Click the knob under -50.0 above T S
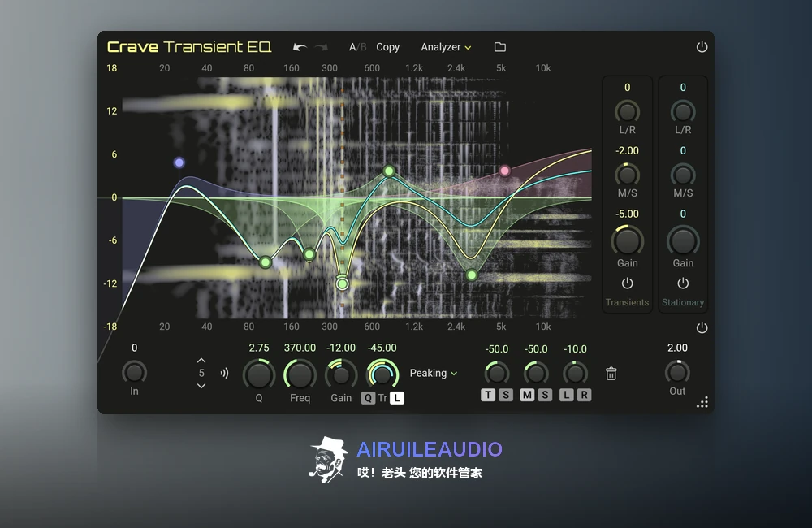 tap(497, 373)
